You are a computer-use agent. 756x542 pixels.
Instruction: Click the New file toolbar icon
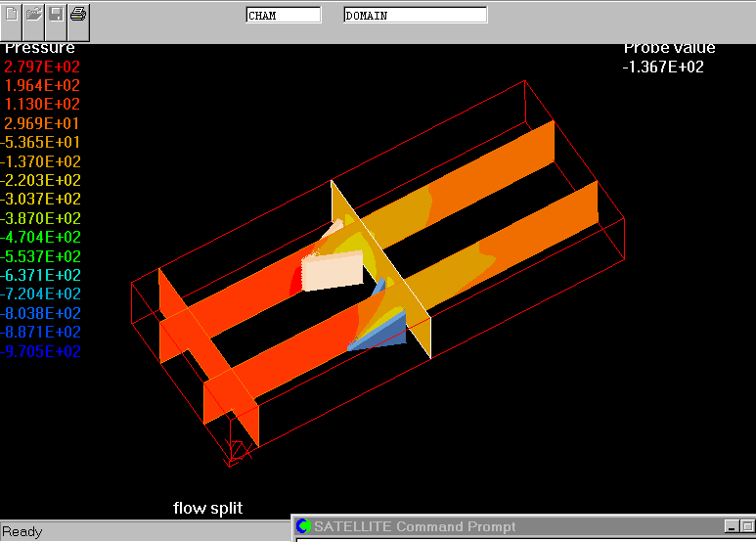[13, 15]
